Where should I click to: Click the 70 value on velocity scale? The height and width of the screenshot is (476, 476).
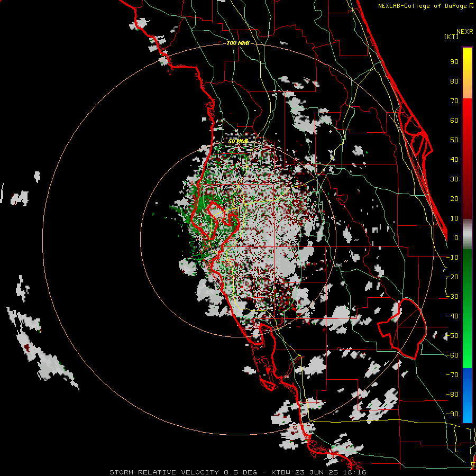(x=454, y=101)
